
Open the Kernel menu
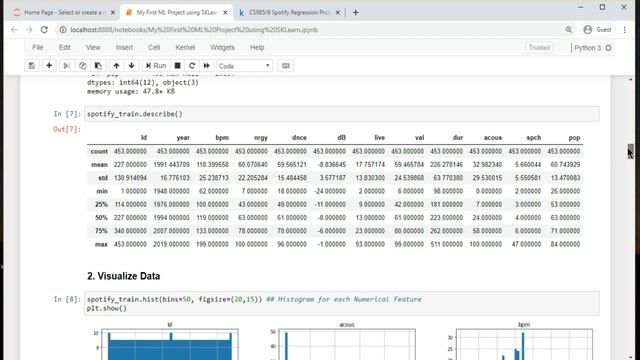point(185,47)
